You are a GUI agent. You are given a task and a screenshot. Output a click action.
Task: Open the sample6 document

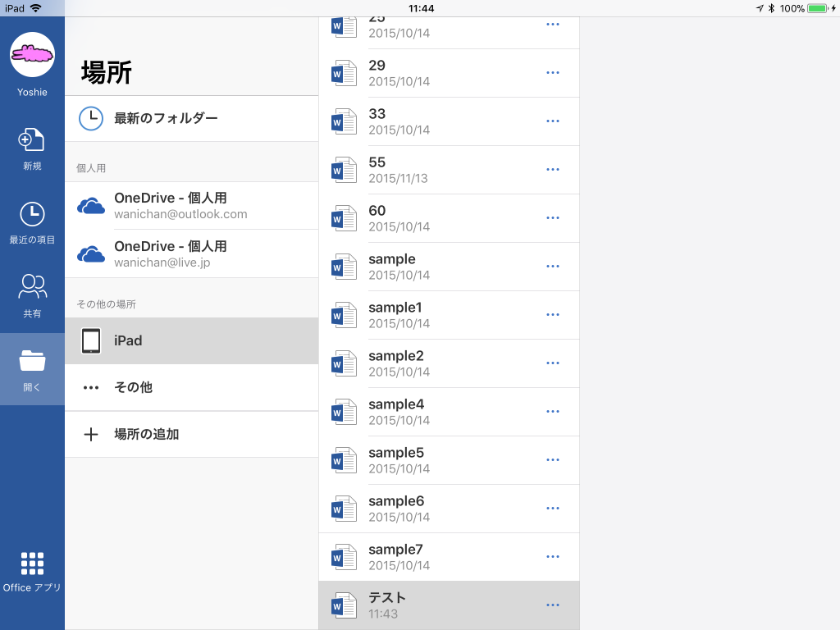coord(449,509)
